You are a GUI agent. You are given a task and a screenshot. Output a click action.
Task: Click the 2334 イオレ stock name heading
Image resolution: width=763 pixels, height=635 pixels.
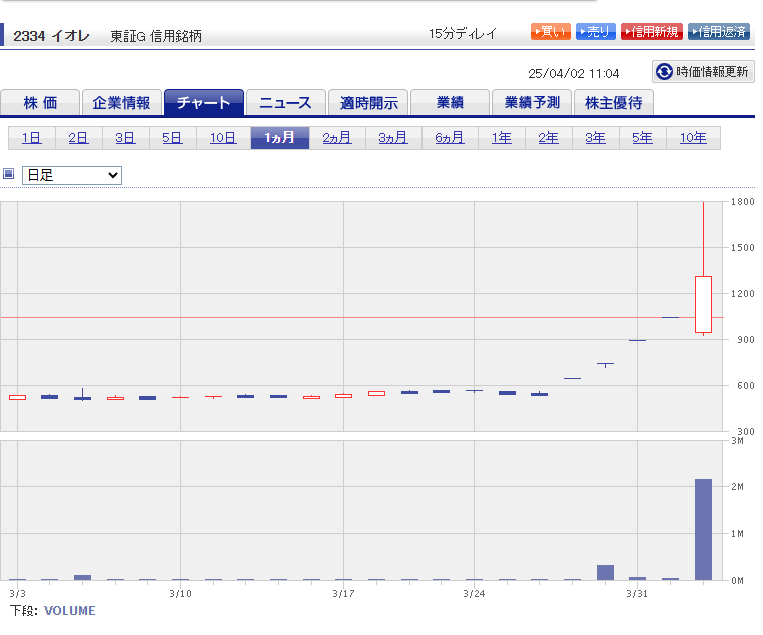click(x=52, y=36)
